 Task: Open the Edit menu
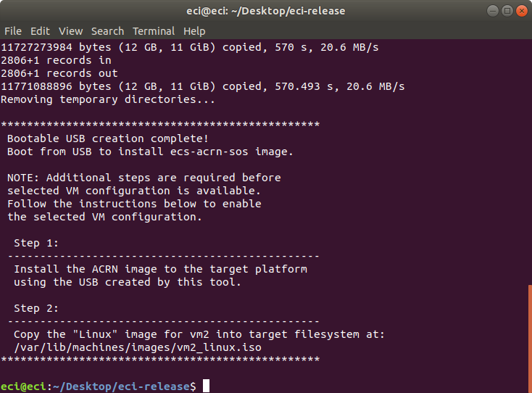(40, 31)
